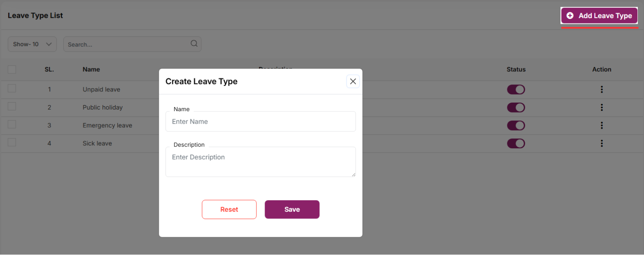Image resolution: width=644 pixels, height=255 pixels.
Task: Focus the Enter Name field
Action: click(x=260, y=122)
